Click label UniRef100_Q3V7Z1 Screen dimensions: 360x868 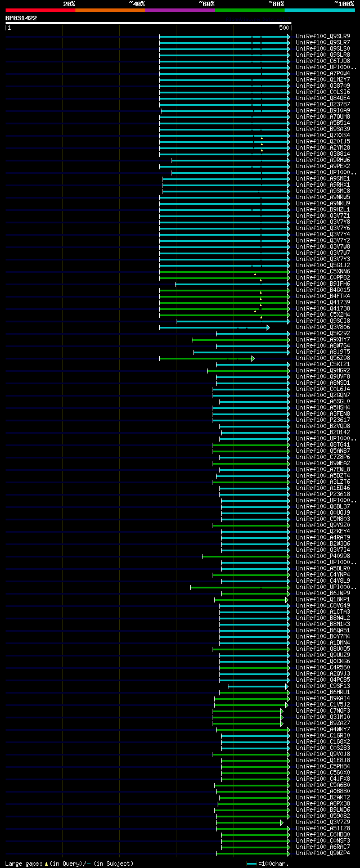(323, 215)
